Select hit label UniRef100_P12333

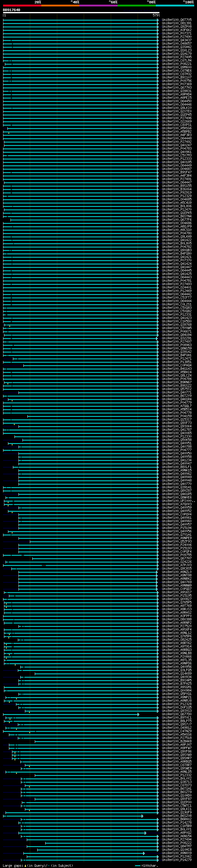(x=176, y=159)
